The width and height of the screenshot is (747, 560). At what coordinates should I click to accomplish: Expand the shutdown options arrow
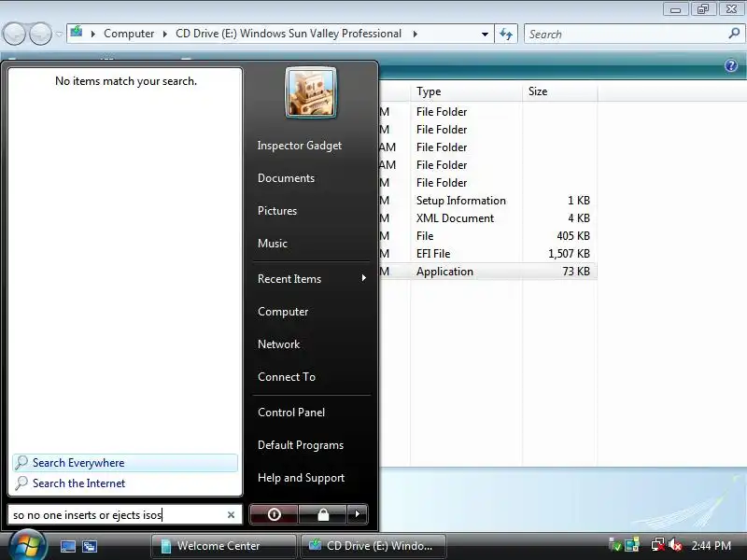click(x=358, y=515)
